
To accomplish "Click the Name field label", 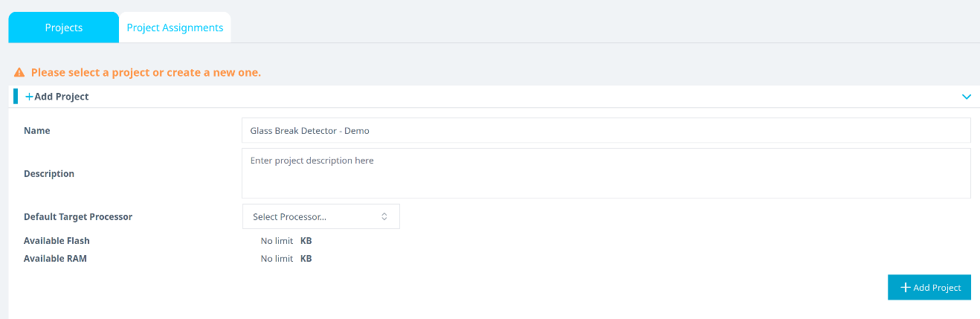I will 37,131.
